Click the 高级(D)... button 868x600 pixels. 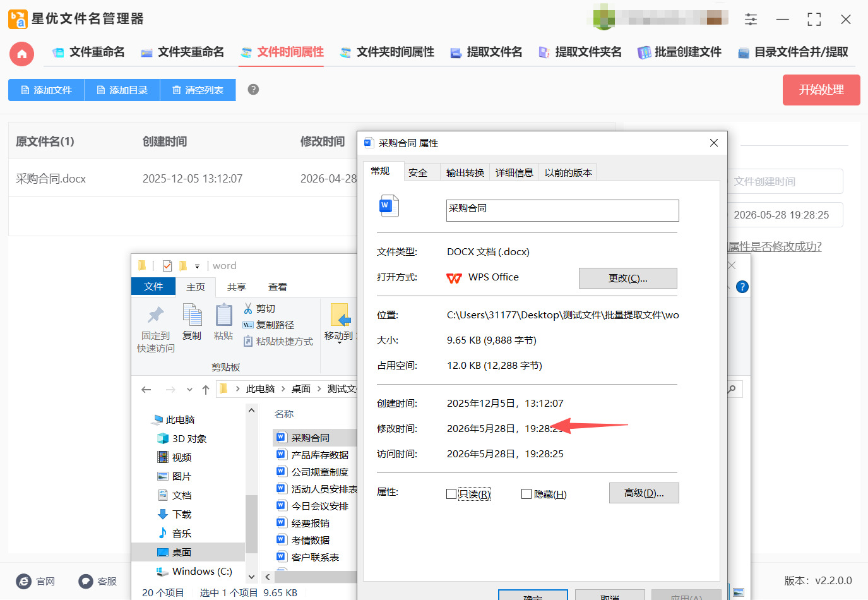click(644, 493)
